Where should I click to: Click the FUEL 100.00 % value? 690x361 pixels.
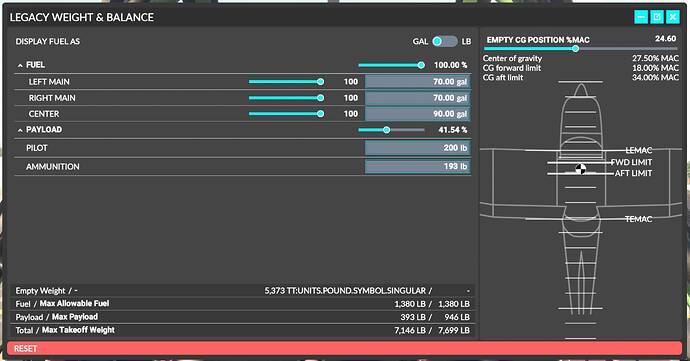pyautogui.click(x=450, y=65)
